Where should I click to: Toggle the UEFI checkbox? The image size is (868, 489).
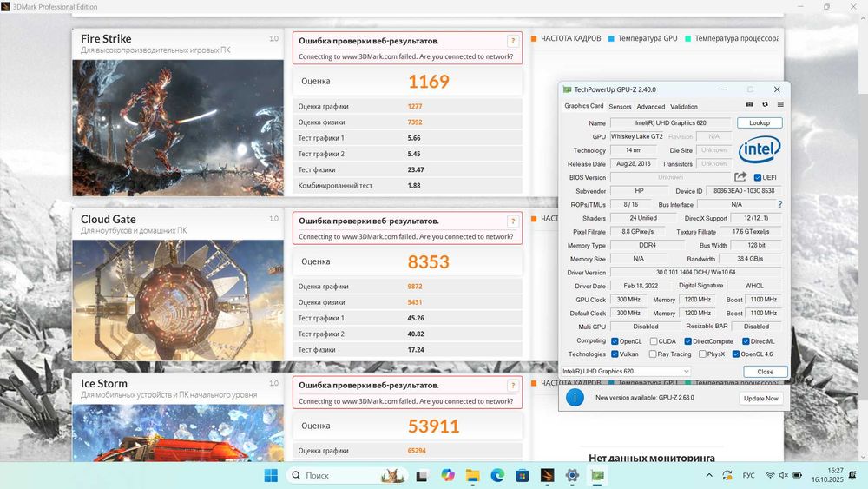[757, 177]
